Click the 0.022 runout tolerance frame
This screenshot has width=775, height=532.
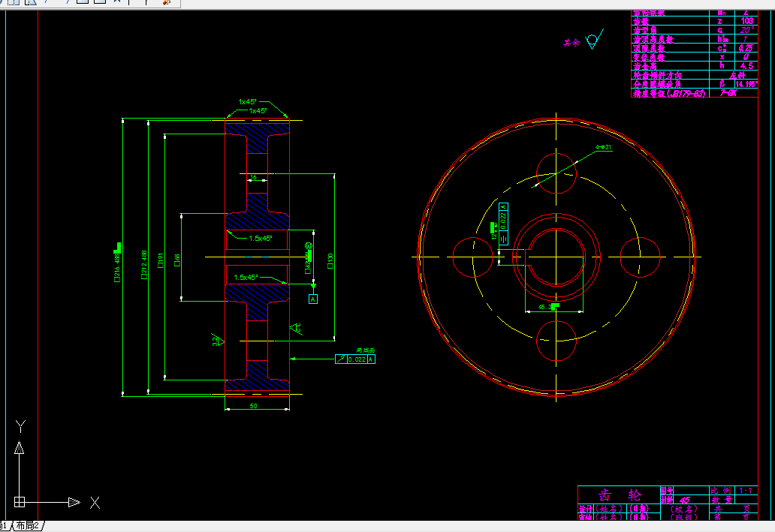(x=355, y=359)
